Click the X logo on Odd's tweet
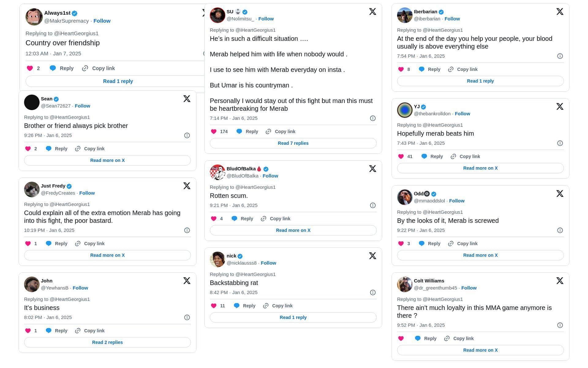The image size is (588, 368). (x=560, y=193)
